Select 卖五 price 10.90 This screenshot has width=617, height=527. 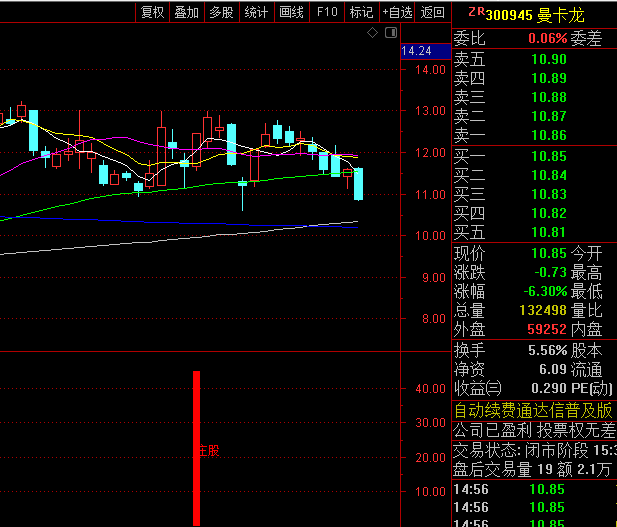click(x=549, y=59)
